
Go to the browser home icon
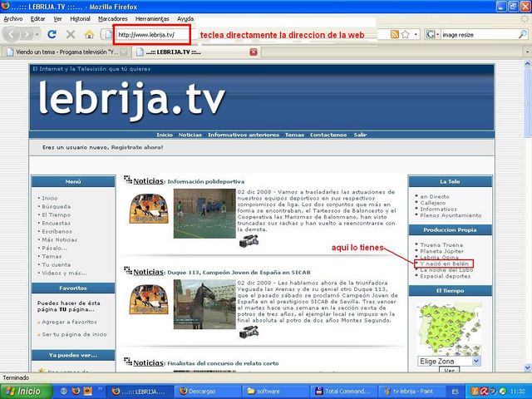click(90, 35)
